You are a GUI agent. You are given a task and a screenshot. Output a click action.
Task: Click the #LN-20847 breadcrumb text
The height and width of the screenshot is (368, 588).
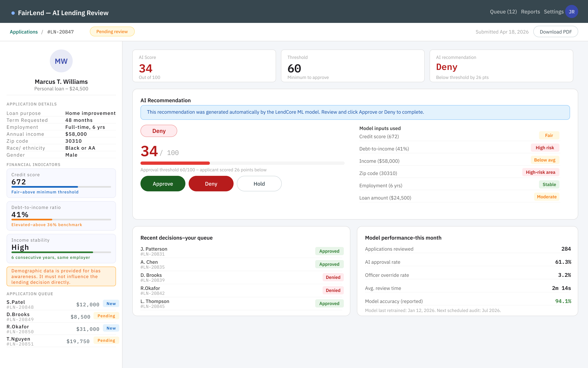[x=60, y=32]
